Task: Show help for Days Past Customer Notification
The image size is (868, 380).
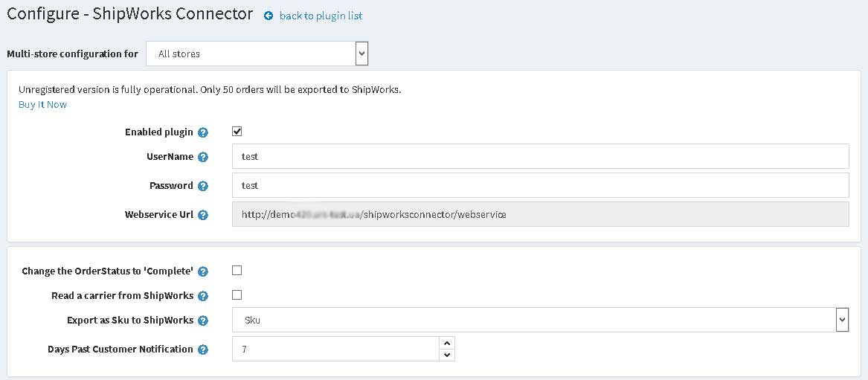Action: (202, 350)
